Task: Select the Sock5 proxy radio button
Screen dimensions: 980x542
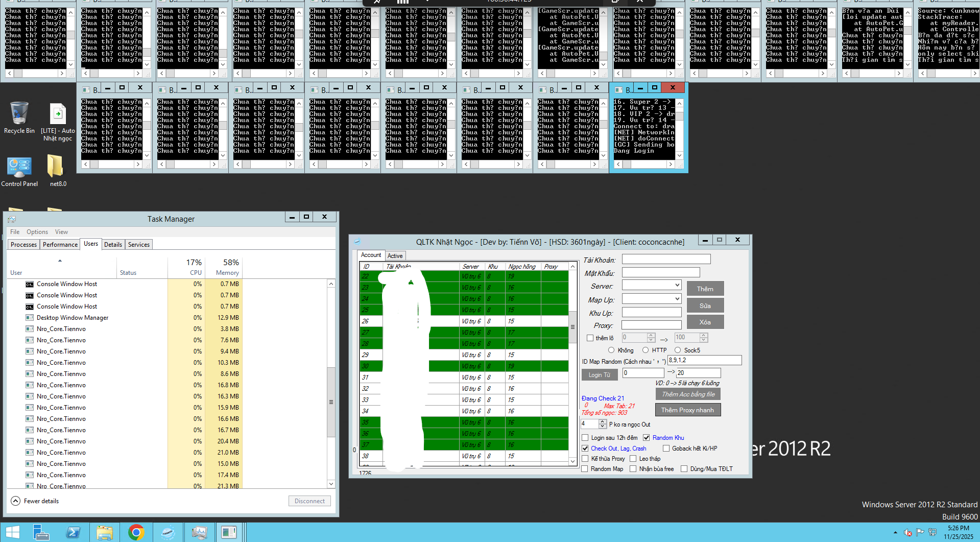Action: pyautogui.click(x=678, y=350)
